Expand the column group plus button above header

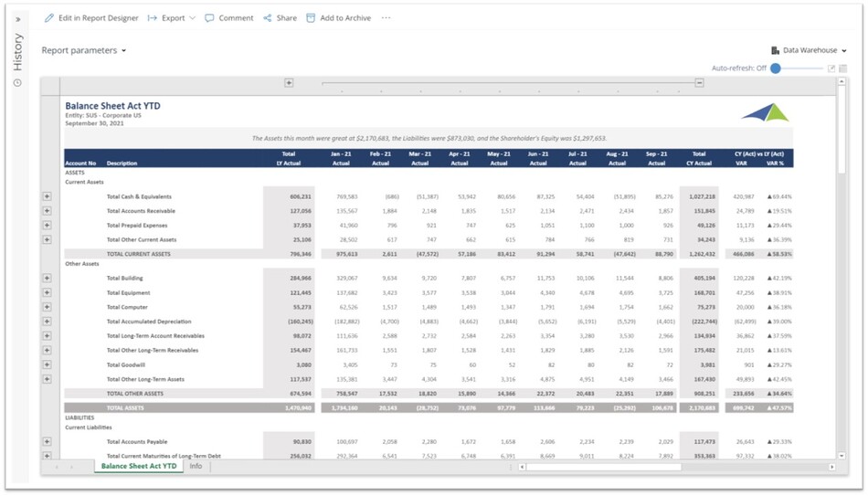coord(289,83)
